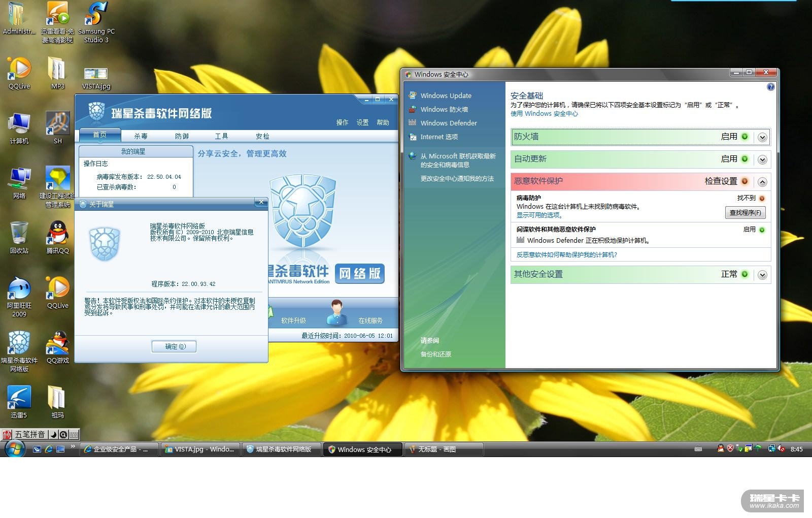The width and height of the screenshot is (812, 518).
Task: Launch 腾讯QQ from the desktop
Action: (x=57, y=237)
